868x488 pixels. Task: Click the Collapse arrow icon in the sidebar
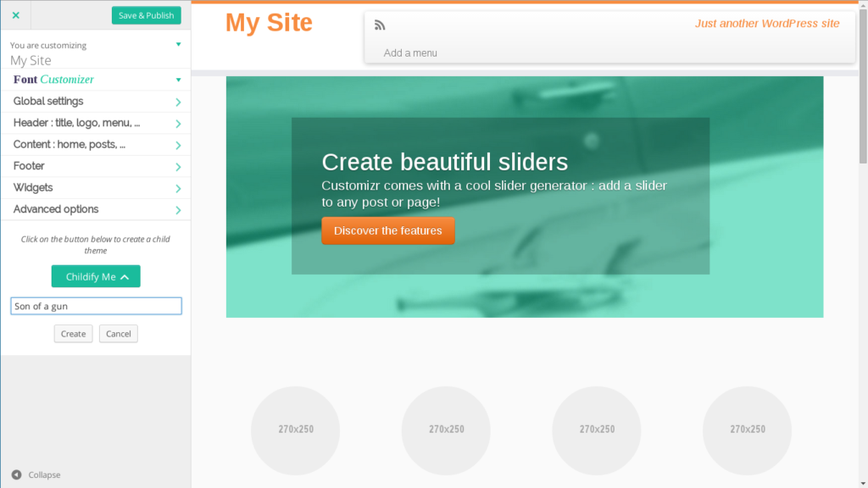tap(17, 474)
